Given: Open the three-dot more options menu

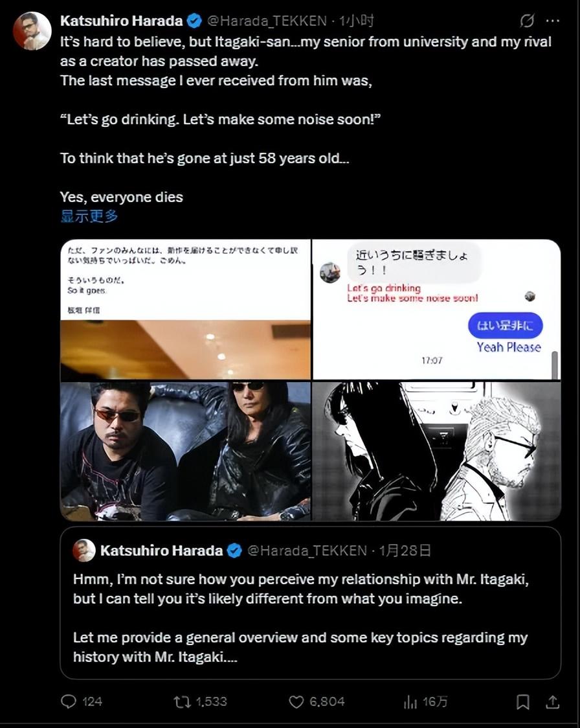Looking at the screenshot, I should click(553, 21).
